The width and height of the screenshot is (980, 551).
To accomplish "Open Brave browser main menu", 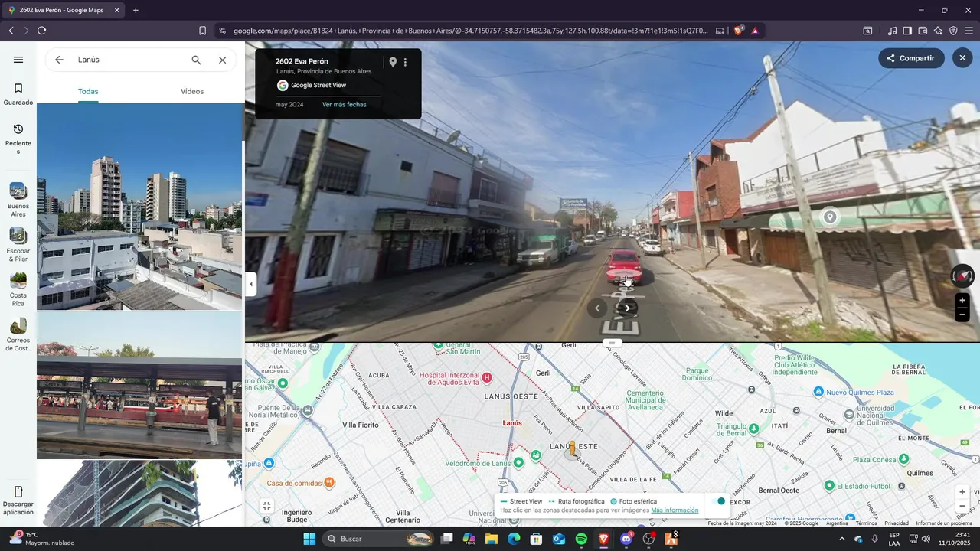I will click(969, 31).
